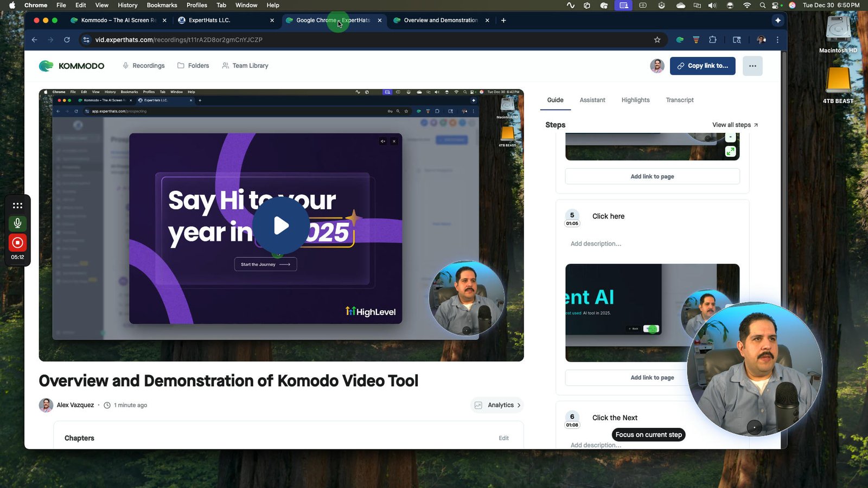This screenshot has height=488, width=868.
Task: Open the Chrome Extensions puzzle icon
Action: tap(713, 40)
